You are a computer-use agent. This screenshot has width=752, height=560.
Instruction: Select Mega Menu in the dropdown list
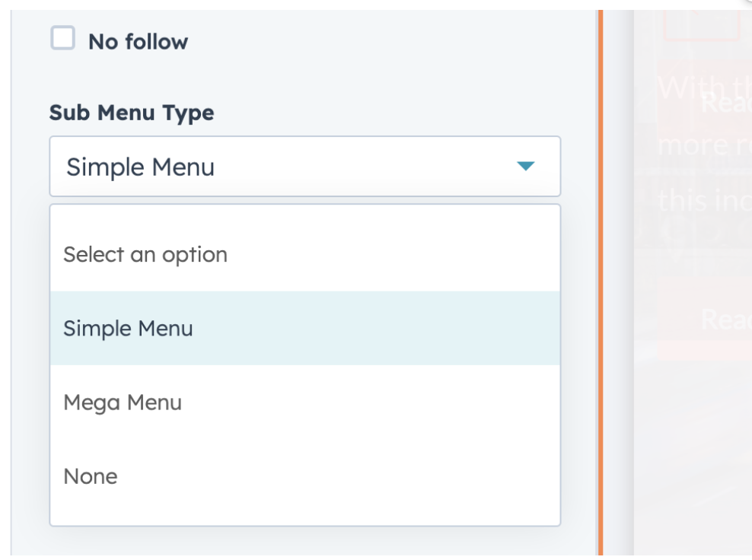123,402
